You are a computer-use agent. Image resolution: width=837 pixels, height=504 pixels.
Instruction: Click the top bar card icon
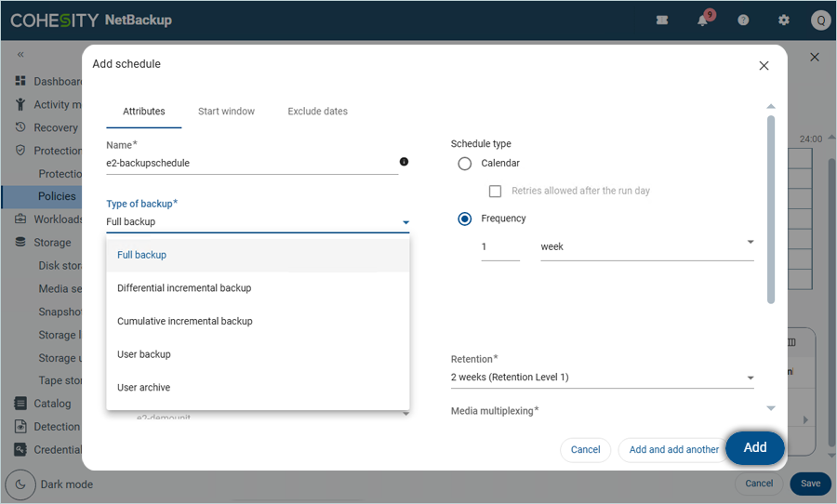(662, 20)
